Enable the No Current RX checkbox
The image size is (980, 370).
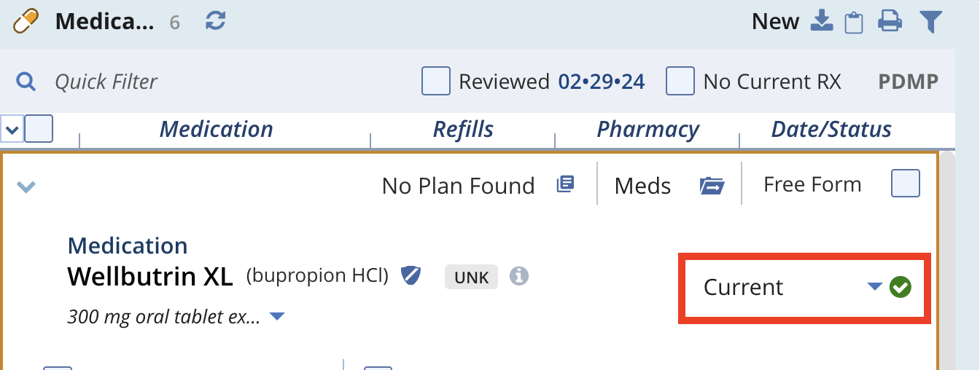(x=680, y=81)
